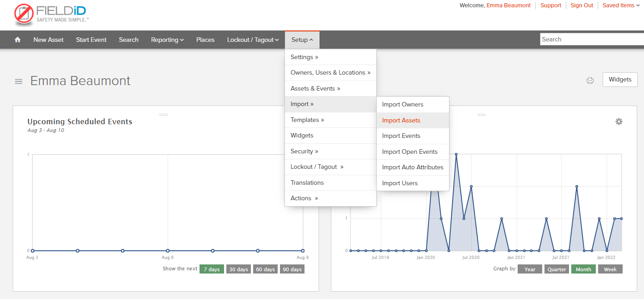This screenshot has height=299, width=644.
Task: Choose Import Assets
Action: pos(413,121)
